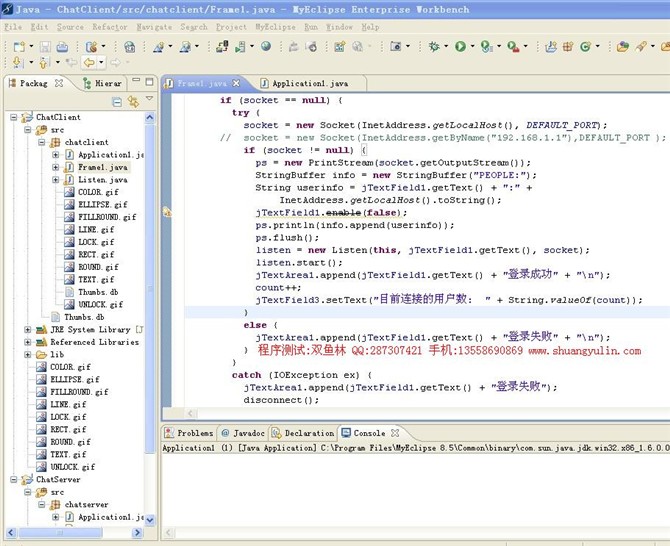Click the Print toolbar icon

(x=62, y=46)
